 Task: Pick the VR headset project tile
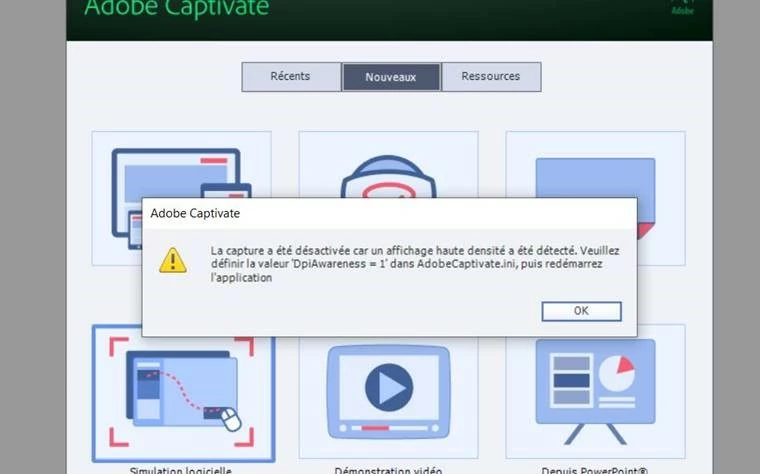point(388,165)
